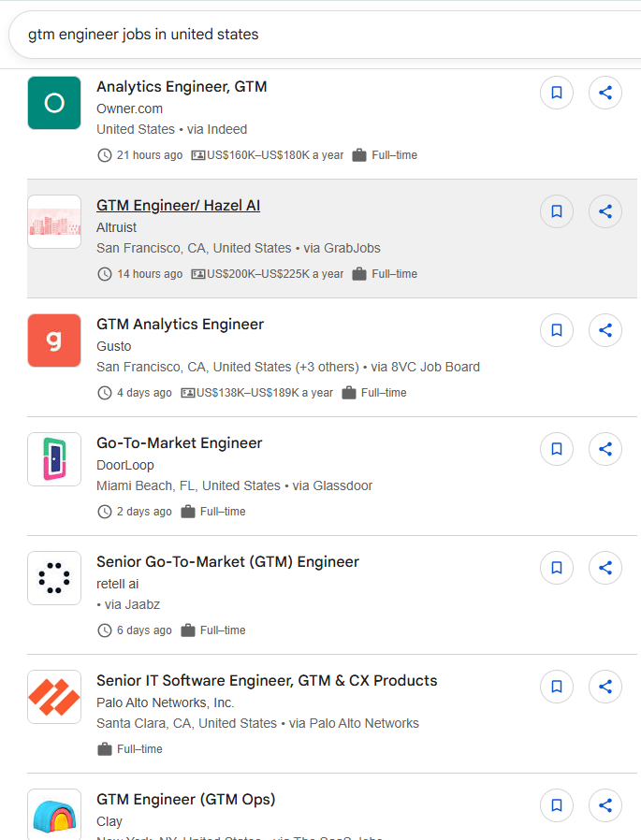Share the retell ai job listing
This screenshot has height=840, width=641.
(605, 568)
